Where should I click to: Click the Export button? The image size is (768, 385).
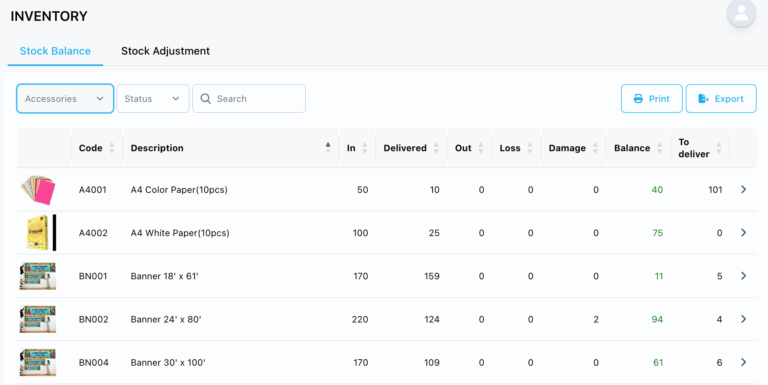pos(721,98)
